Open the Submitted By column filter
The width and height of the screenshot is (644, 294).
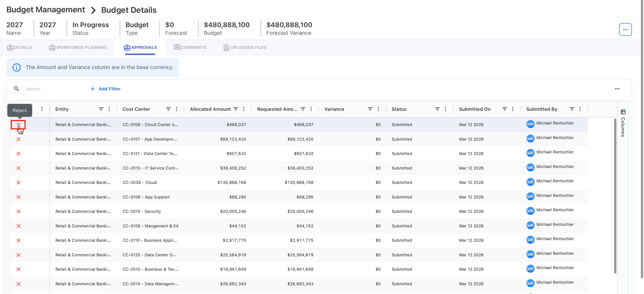(572, 109)
